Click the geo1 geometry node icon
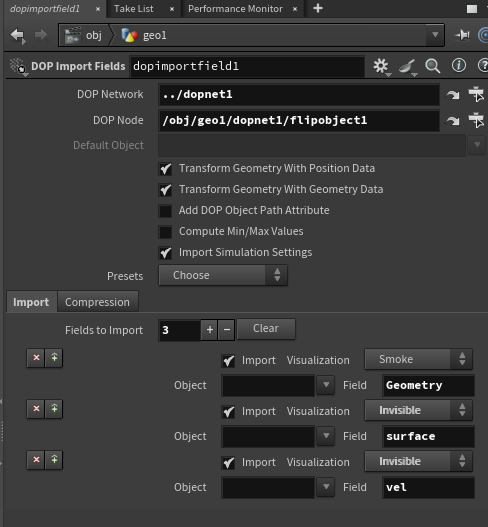This screenshot has width=488, height=527. [x=129, y=35]
